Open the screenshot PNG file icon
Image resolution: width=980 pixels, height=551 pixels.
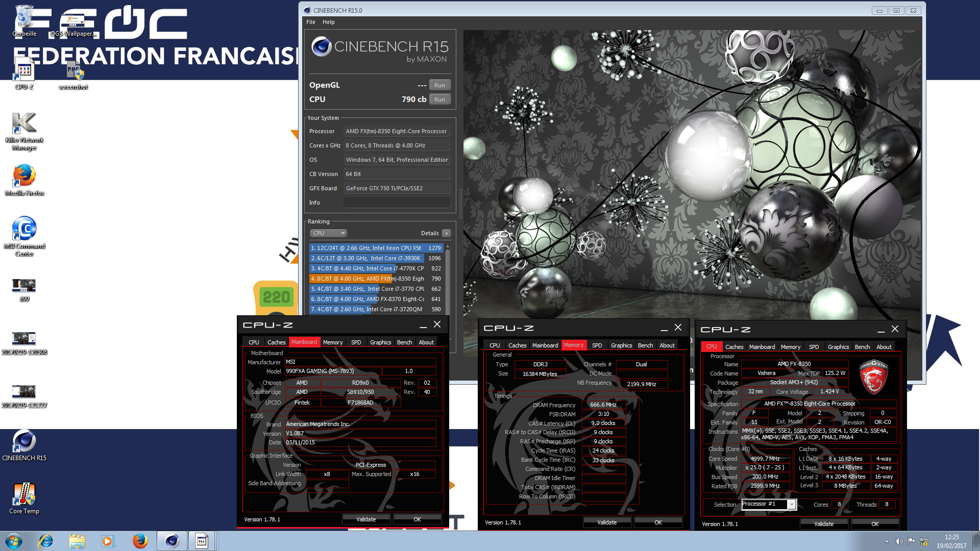[73, 74]
